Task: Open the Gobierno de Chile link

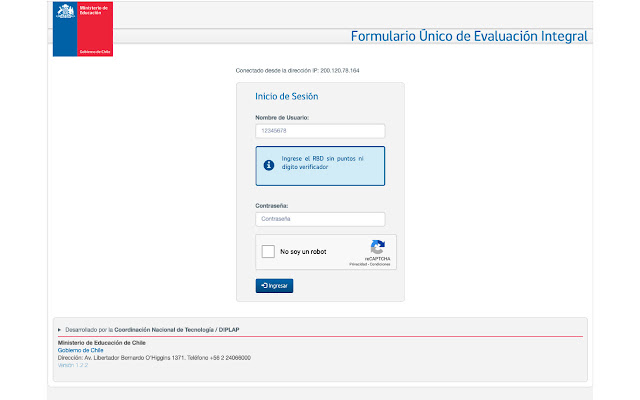Action: pos(80,350)
